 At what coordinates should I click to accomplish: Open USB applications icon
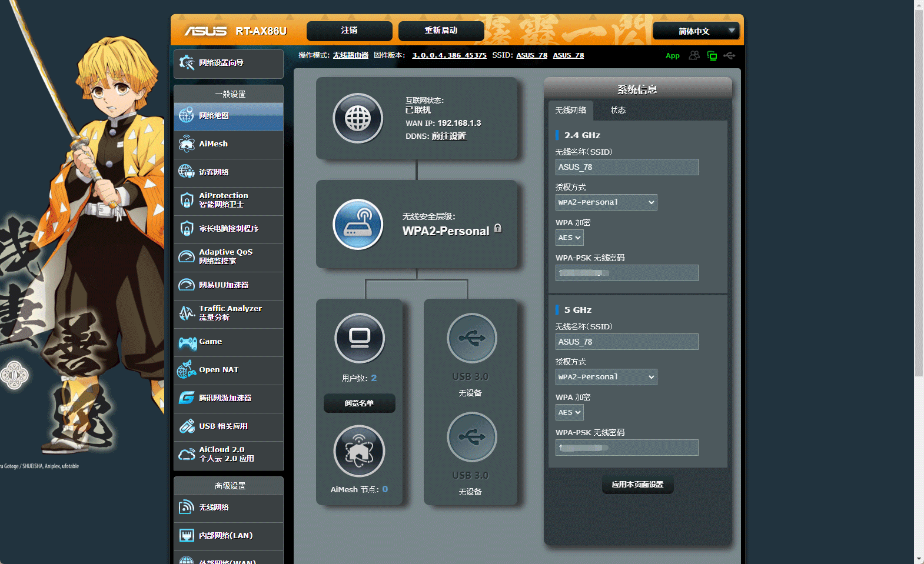click(x=187, y=426)
